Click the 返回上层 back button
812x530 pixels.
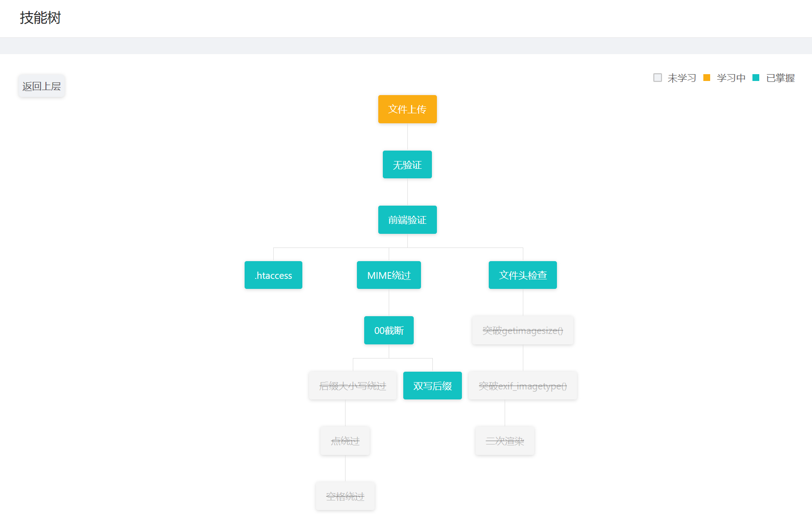tap(41, 86)
